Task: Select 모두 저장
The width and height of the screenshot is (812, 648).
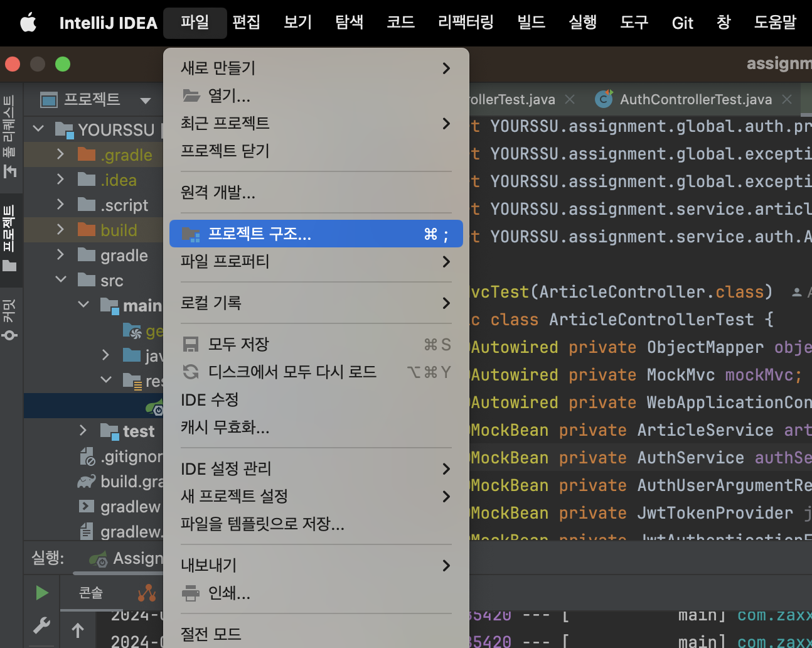Action: click(x=316, y=344)
